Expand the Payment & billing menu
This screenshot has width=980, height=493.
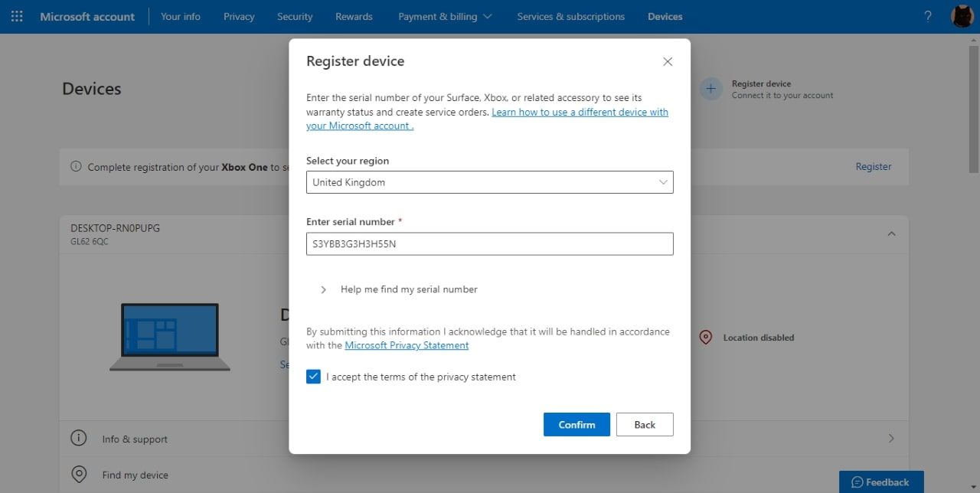[445, 16]
